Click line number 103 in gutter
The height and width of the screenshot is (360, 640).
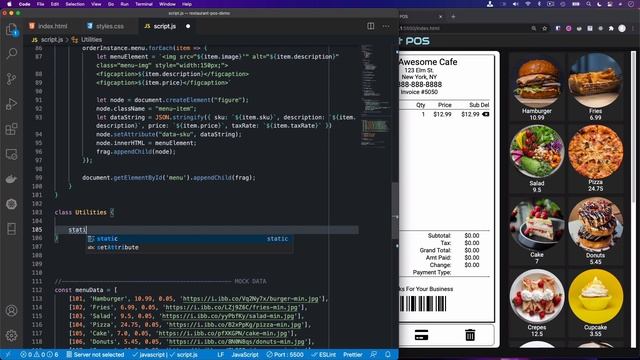37,212
